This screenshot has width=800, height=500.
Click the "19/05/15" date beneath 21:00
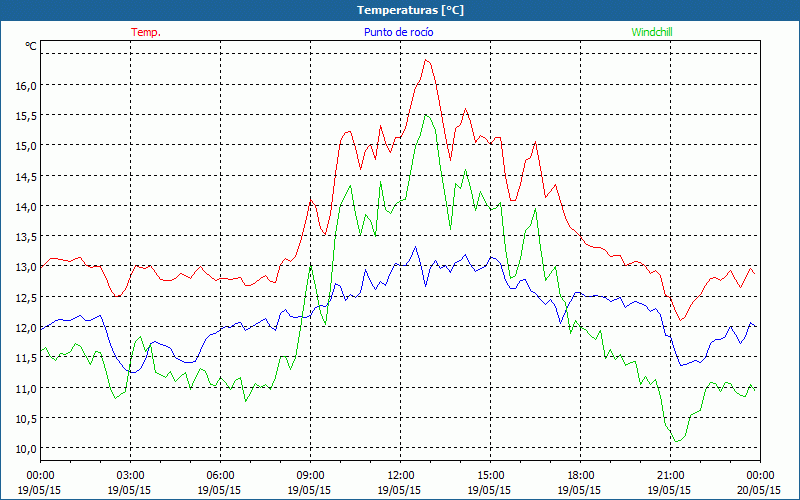pos(669,490)
